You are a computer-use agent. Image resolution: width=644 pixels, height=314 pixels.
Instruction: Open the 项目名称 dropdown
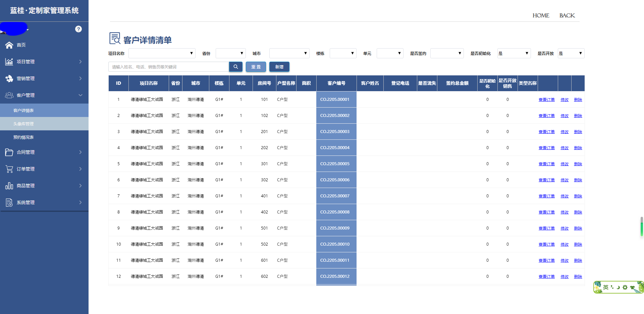click(162, 53)
